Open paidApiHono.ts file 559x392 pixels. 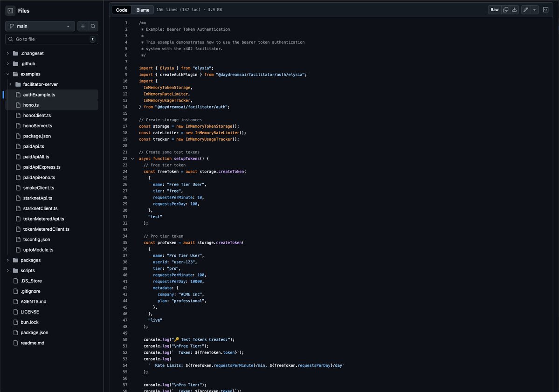point(39,178)
